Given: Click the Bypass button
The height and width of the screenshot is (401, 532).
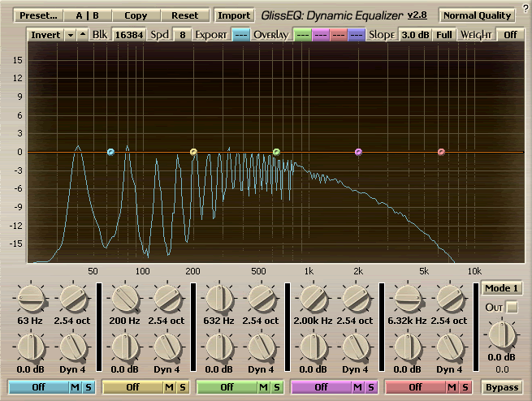Looking at the screenshot, I should [x=502, y=387].
